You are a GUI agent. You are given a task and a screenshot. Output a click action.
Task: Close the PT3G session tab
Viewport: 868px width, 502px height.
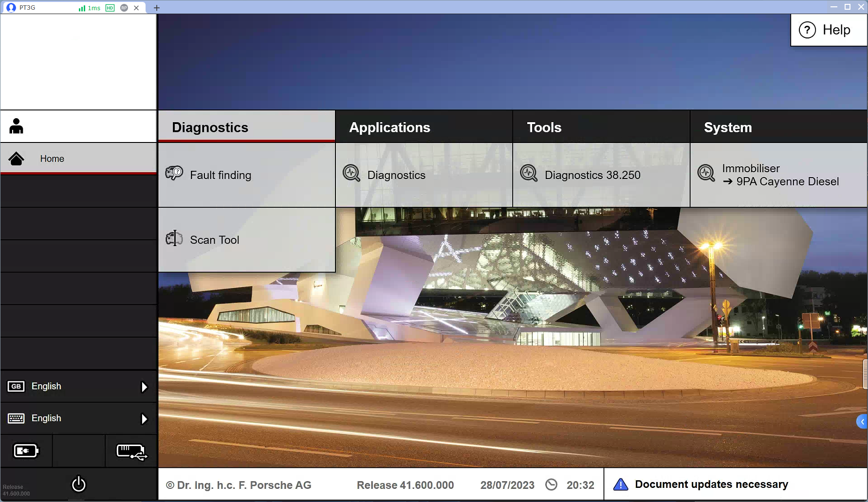click(136, 8)
